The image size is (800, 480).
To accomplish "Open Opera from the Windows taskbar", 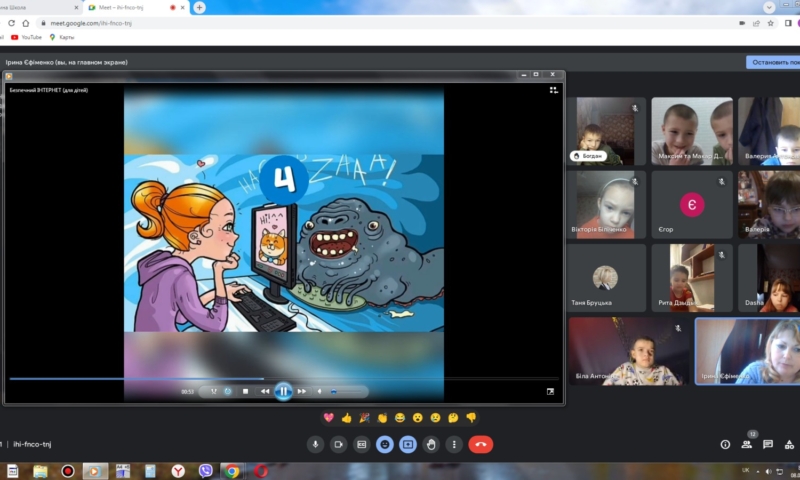I will pos(261,471).
